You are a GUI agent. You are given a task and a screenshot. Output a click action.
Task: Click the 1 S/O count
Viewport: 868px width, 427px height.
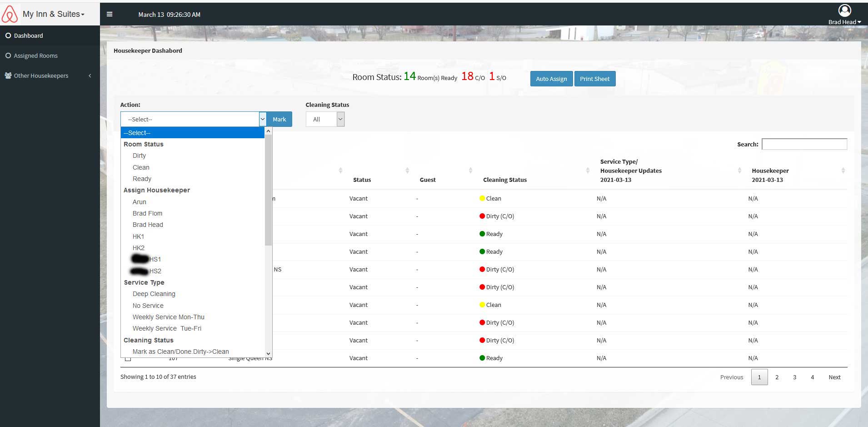coord(498,77)
